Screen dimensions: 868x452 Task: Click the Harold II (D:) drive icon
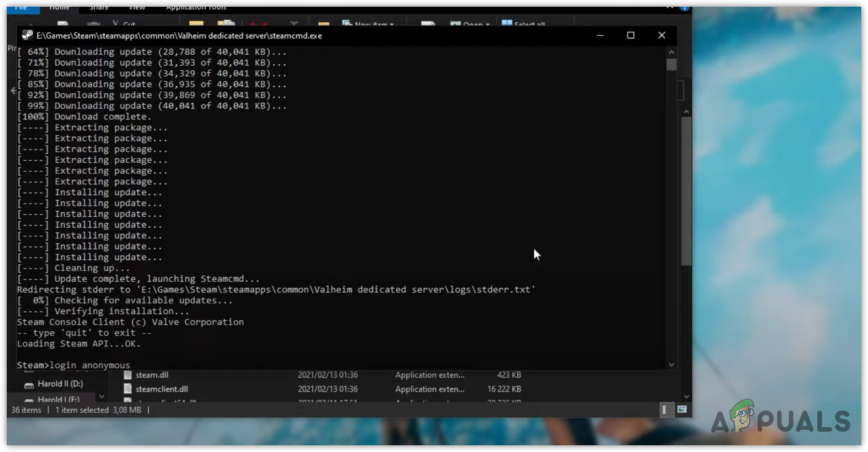(29, 384)
